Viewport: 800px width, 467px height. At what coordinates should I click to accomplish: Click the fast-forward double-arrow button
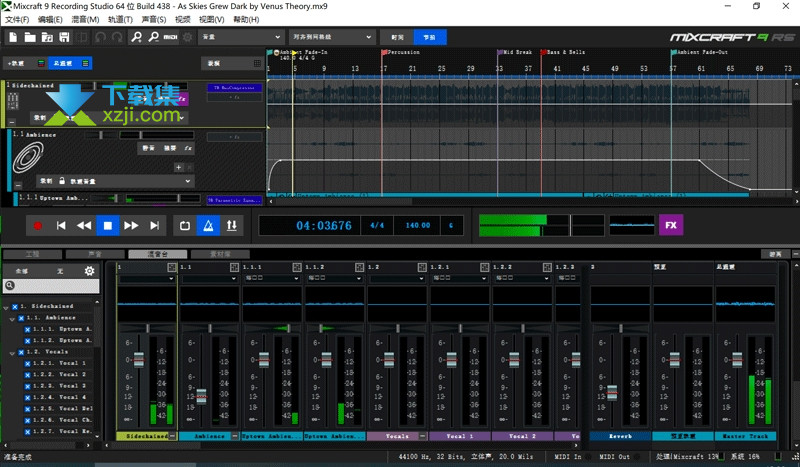(x=131, y=226)
